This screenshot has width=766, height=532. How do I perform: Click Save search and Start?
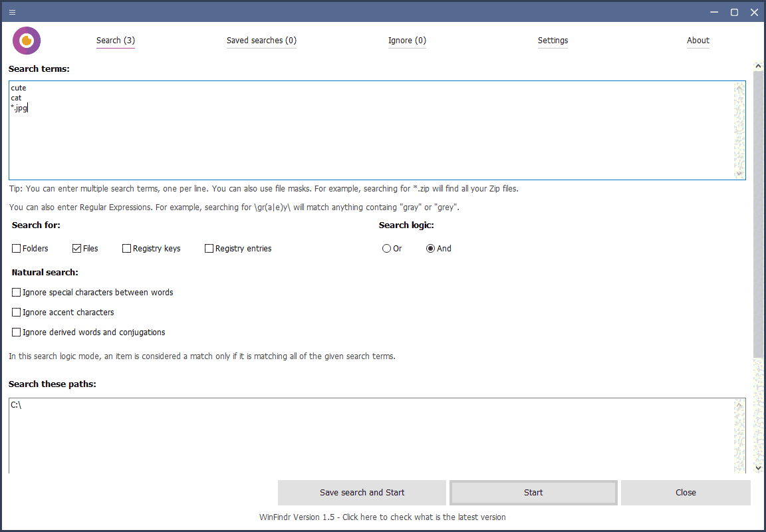tap(362, 492)
